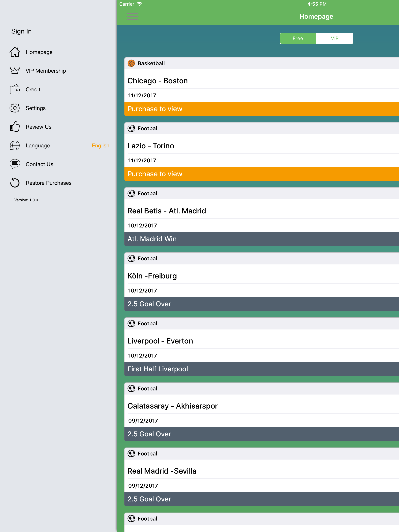399x532 pixels.
Task: Click the VIP Membership crown icon
Action: 15,71
